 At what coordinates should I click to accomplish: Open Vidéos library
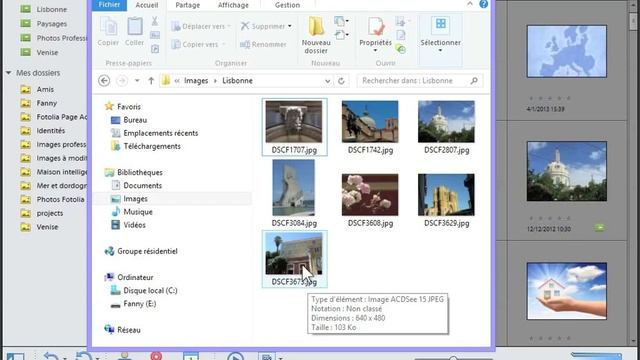[x=128, y=225]
